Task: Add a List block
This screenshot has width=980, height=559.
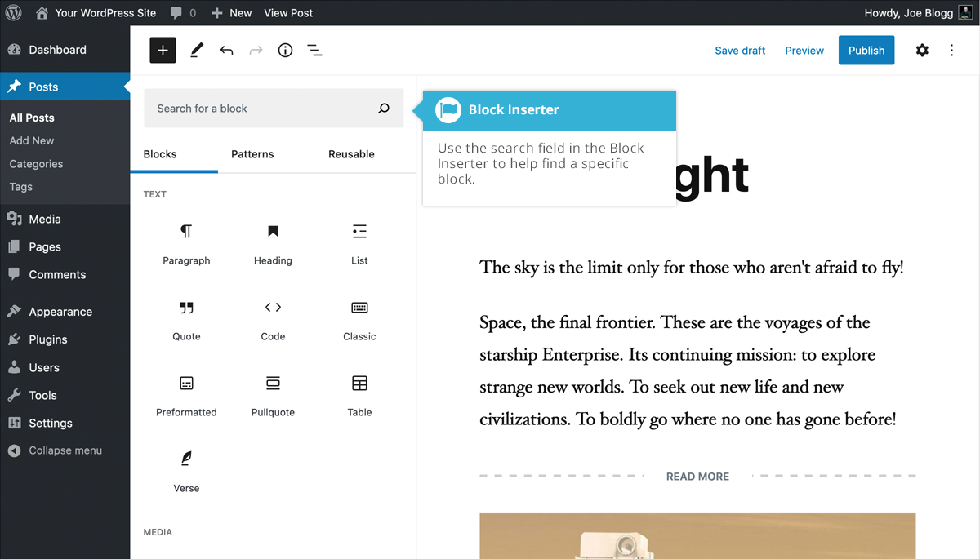Action: 359,242
